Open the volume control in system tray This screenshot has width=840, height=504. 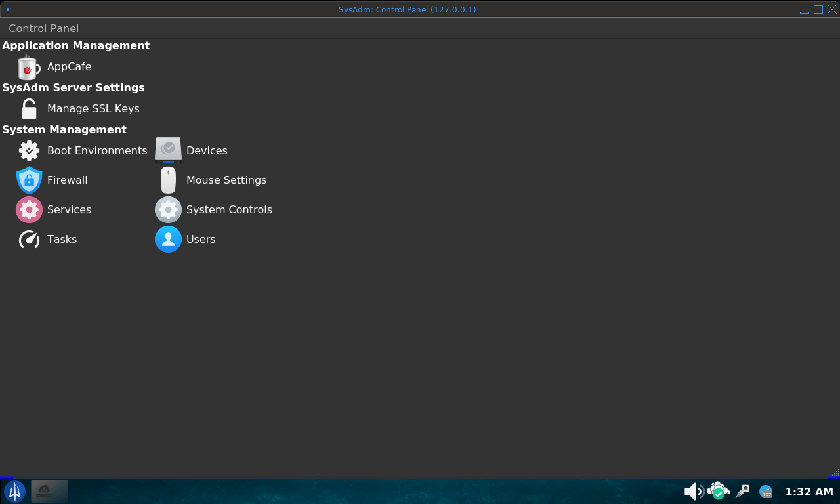point(694,491)
